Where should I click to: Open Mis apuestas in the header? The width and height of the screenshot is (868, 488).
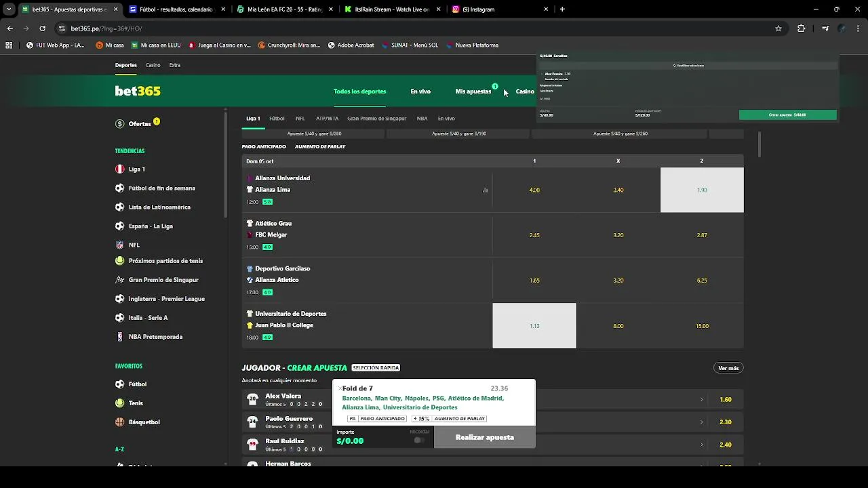click(x=473, y=91)
